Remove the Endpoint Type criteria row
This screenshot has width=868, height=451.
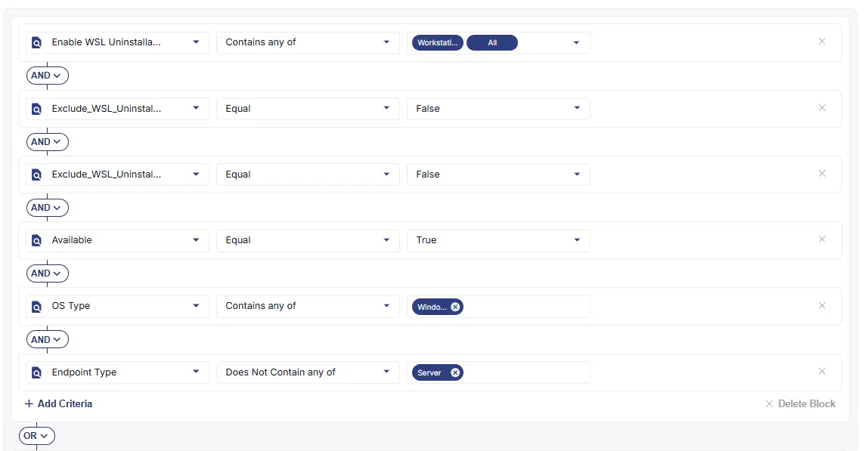(822, 372)
